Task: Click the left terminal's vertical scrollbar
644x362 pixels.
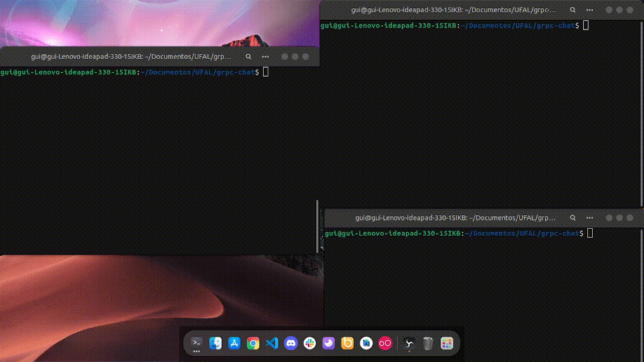Action: pos(317,226)
